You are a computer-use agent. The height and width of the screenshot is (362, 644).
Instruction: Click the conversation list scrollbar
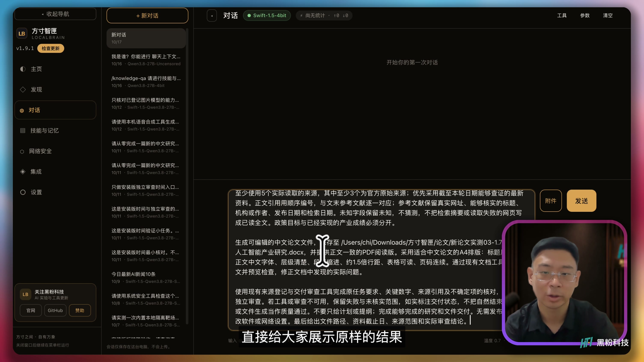tap(187, 176)
